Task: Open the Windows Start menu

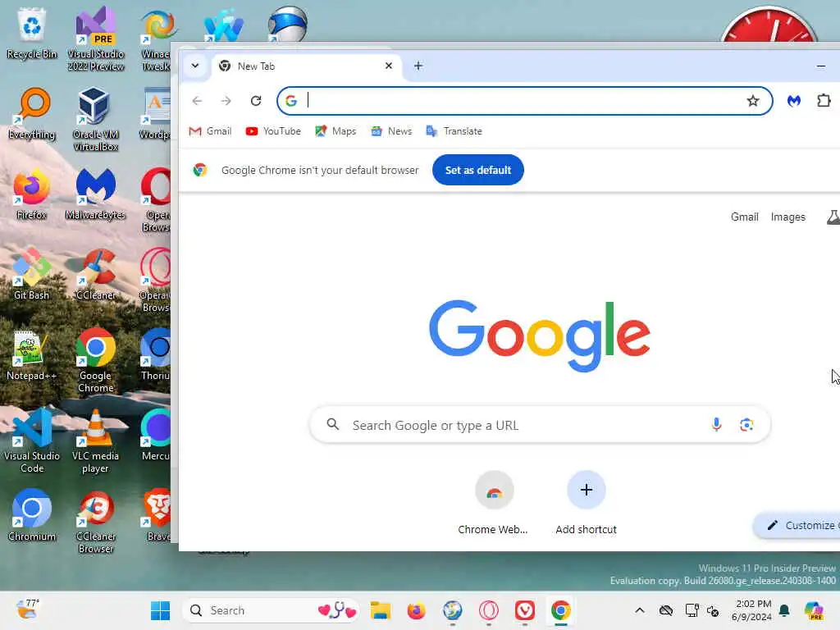Action: (x=160, y=610)
